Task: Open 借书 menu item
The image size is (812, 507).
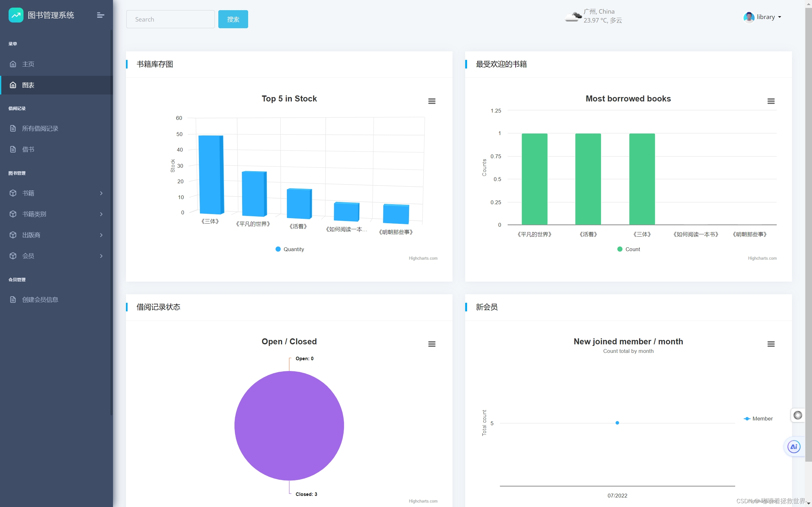Action: click(56, 149)
